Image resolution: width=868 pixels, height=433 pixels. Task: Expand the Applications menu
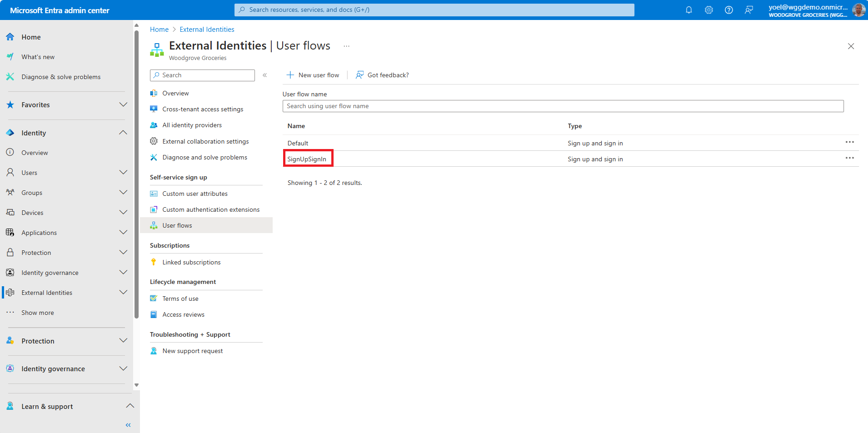click(x=123, y=233)
